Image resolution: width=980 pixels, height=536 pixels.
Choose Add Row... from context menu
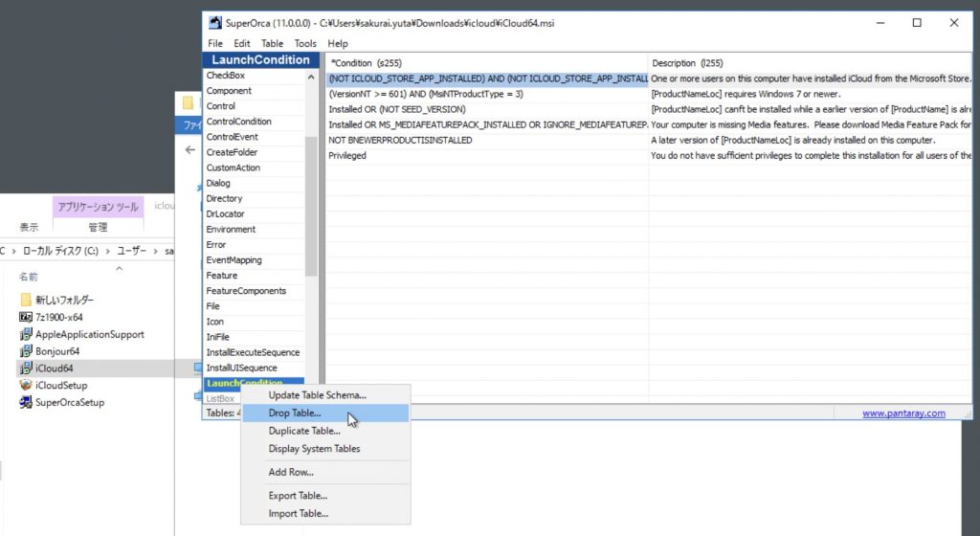[x=325, y=472]
